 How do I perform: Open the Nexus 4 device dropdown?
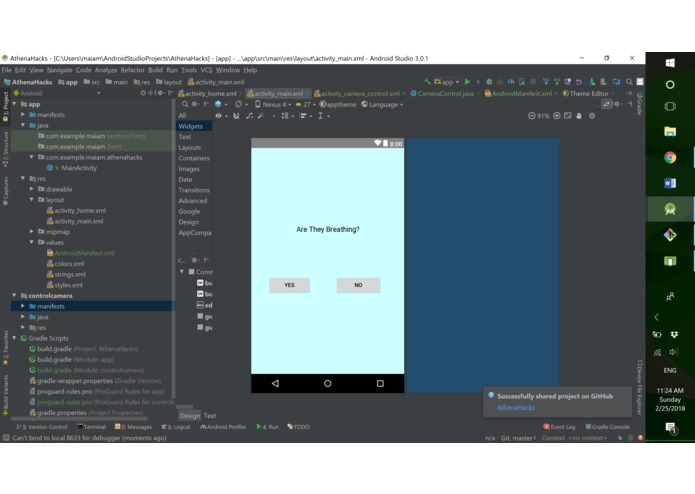click(x=273, y=105)
